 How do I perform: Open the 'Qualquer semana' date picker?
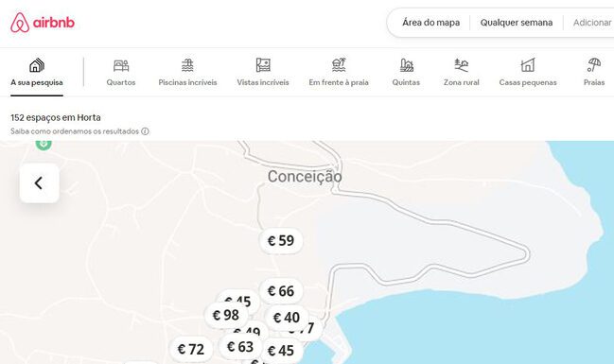(517, 23)
